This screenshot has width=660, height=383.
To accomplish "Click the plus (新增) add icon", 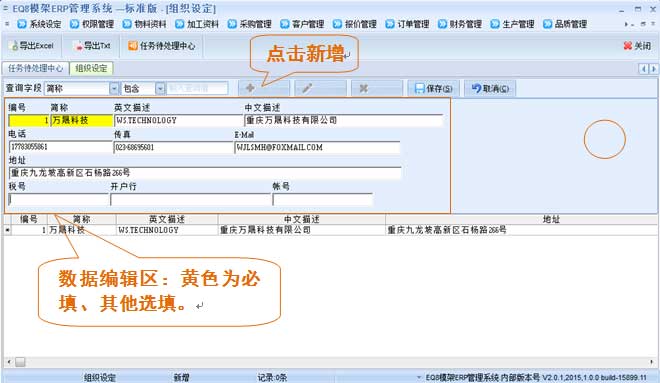I will pyautogui.click(x=250, y=88).
